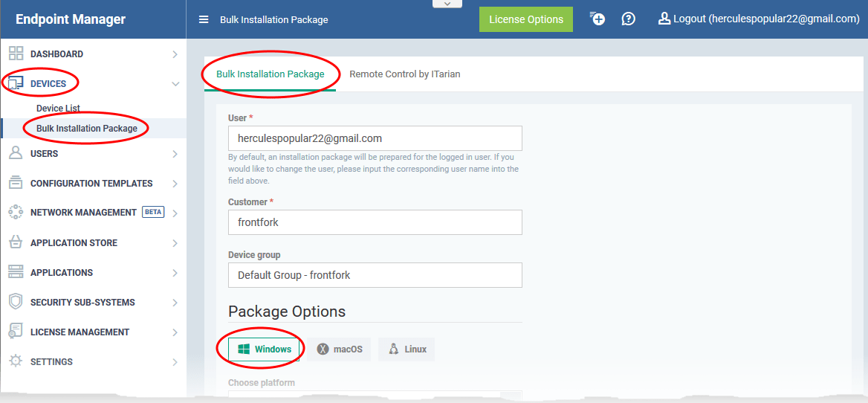The height and width of the screenshot is (403, 868).
Task: Click the Users person icon
Action: [x=16, y=153]
